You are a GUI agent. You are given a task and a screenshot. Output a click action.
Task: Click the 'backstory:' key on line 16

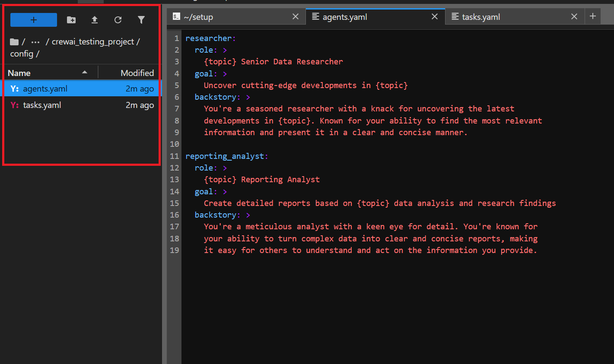point(217,215)
